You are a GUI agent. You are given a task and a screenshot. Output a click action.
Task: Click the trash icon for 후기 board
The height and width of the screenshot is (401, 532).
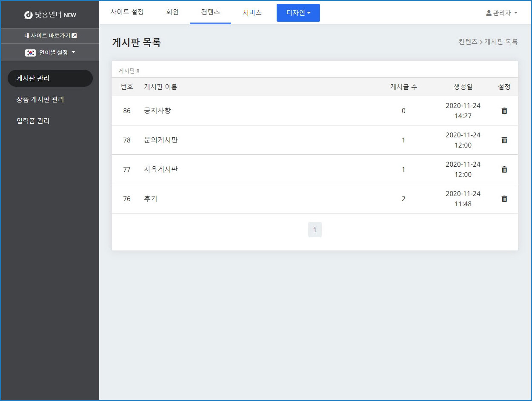[504, 199]
